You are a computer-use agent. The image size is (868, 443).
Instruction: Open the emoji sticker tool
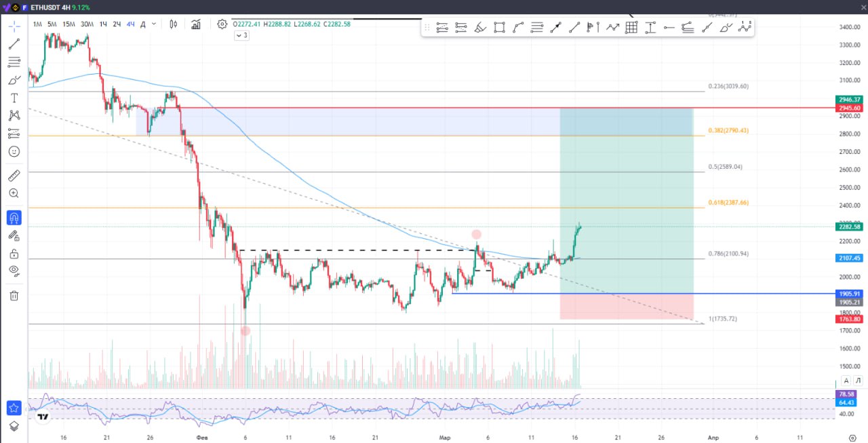point(14,151)
